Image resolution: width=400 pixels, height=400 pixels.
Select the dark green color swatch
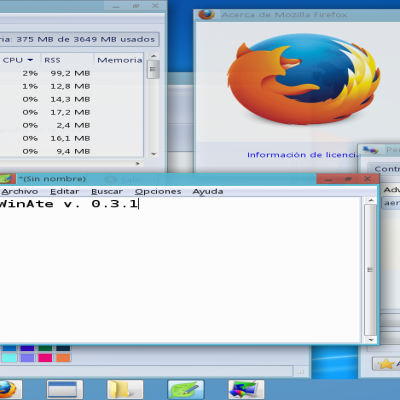(x=45, y=348)
